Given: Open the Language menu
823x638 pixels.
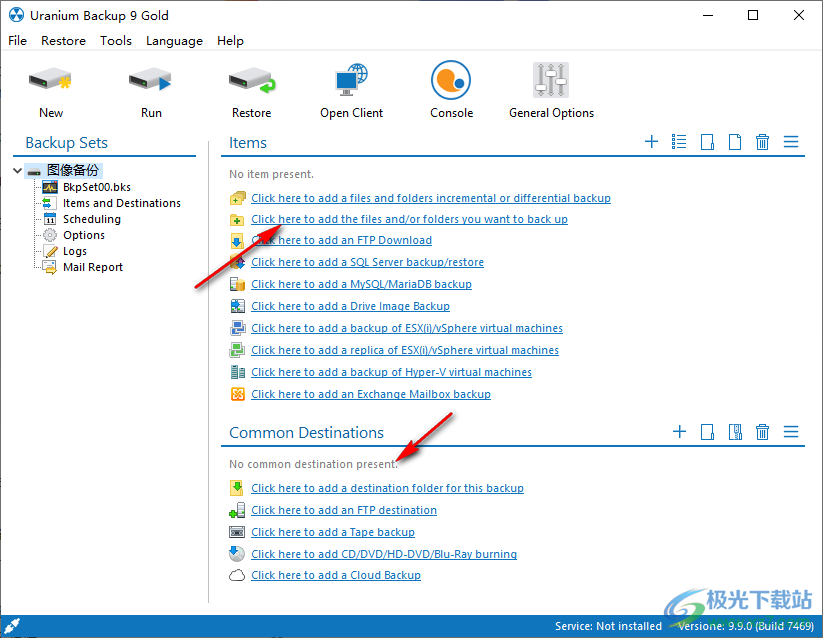Looking at the screenshot, I should tap(174, 41).
